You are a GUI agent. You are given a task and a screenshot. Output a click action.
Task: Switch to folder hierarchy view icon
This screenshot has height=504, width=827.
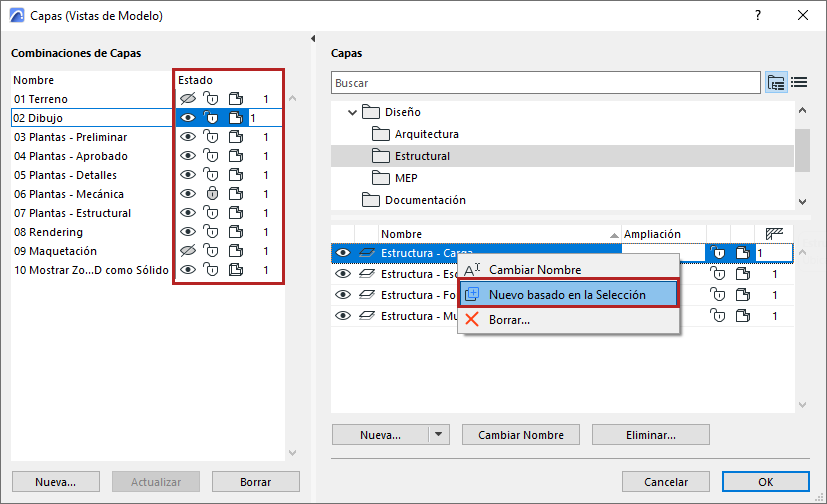click(x=776, y=83)
